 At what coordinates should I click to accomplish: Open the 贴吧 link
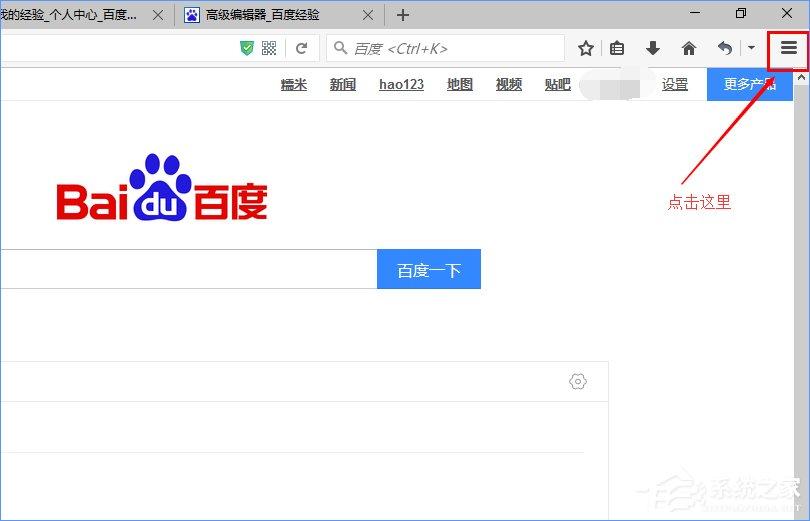tap(558, 84)
